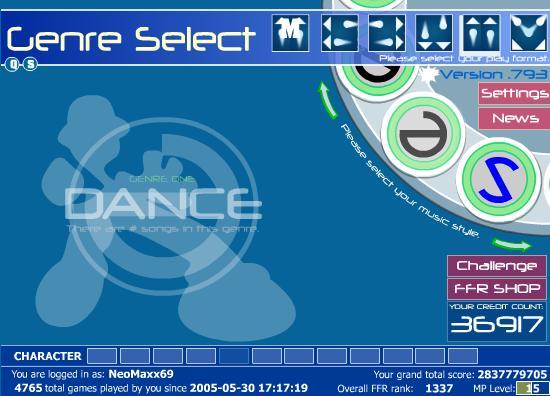
Task: Click the small S circle button
Action: click(x=31, y=64)
